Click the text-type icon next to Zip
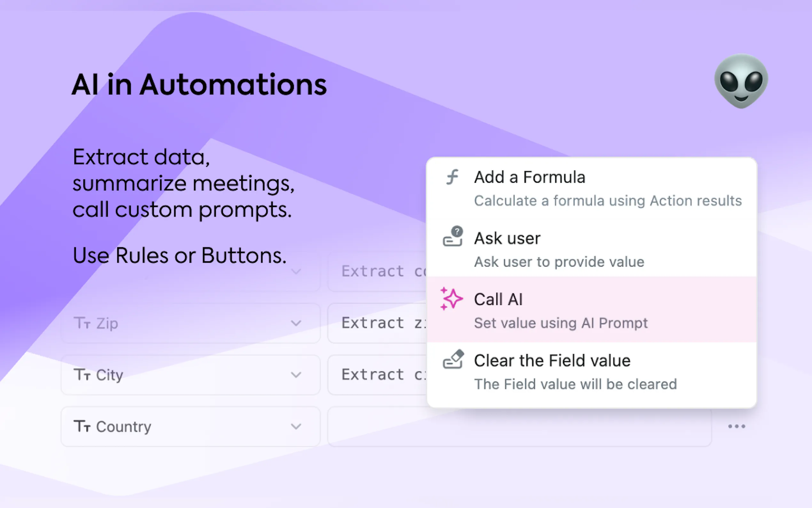The height and width of the screenshot is (508, 812). pos(82,323)
